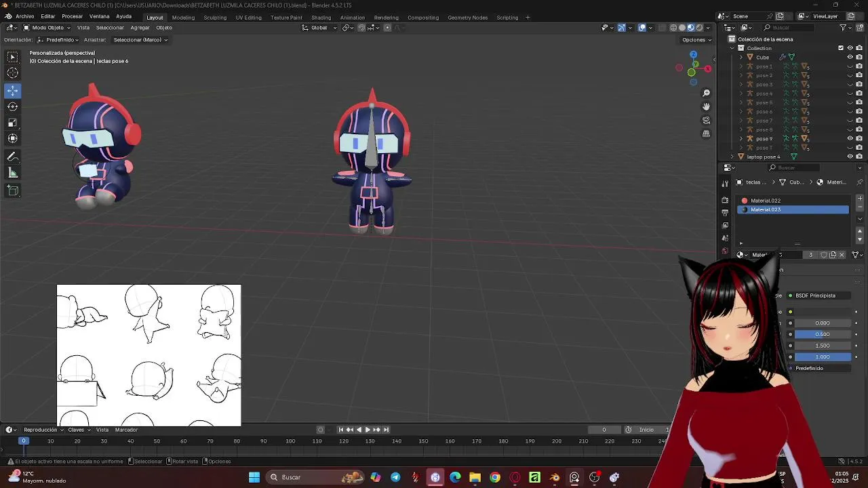This screenshot has width=868, height=488.
Task: Open the outliner filter dropdown
Action: click(846, 28)
